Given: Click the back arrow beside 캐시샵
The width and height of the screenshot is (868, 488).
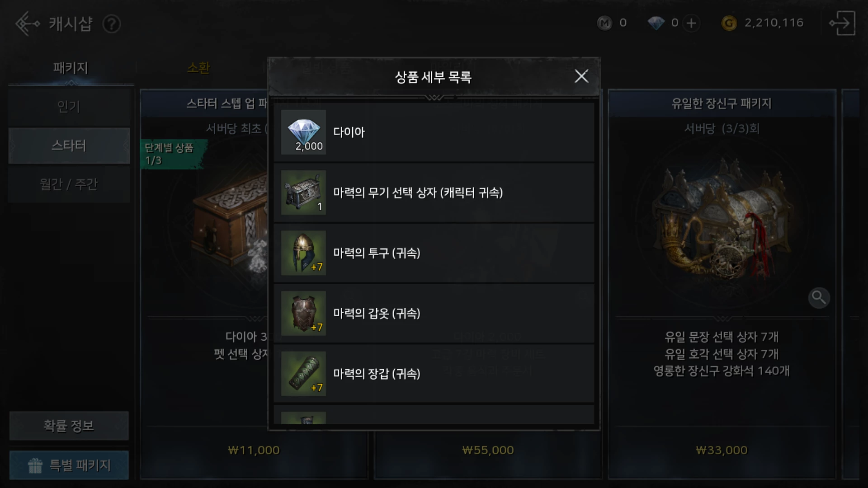Looking at the screenshot, I should (27, 23).
